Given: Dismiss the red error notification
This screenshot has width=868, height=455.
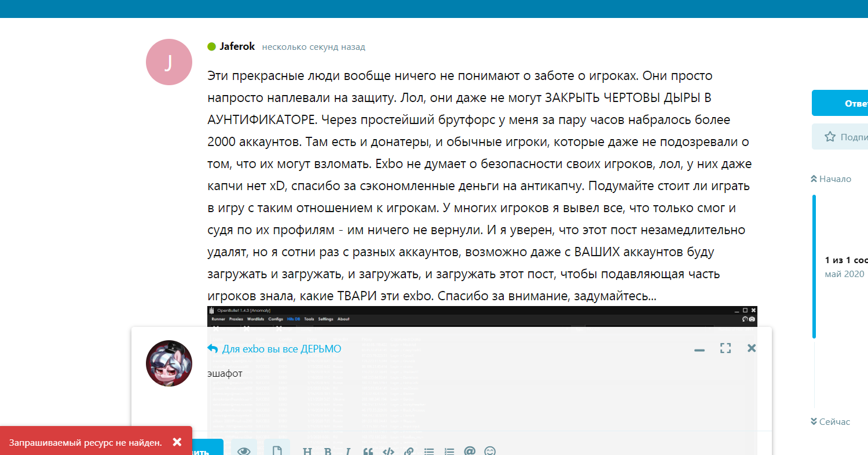Looking at the screenshot, I should [177, 442].
